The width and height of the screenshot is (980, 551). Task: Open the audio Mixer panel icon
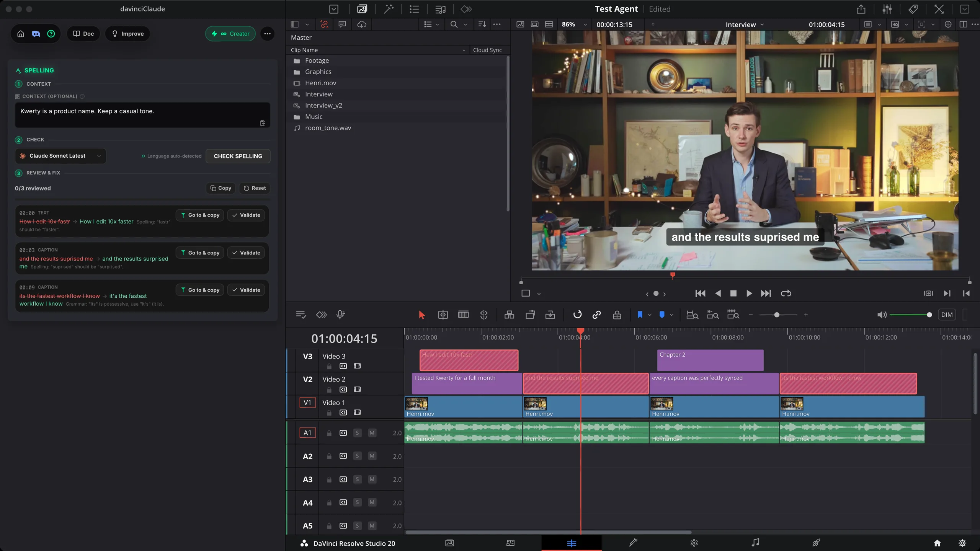coord(887,9)
